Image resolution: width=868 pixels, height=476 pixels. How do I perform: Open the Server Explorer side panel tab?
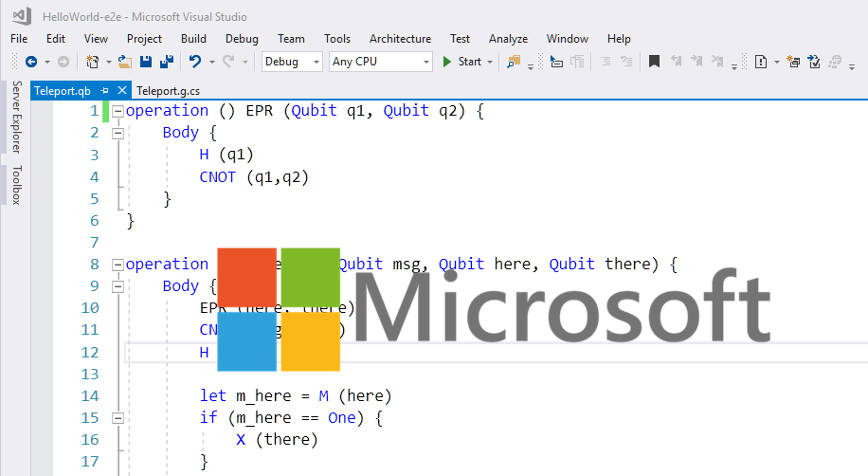(x=17, y=117)
